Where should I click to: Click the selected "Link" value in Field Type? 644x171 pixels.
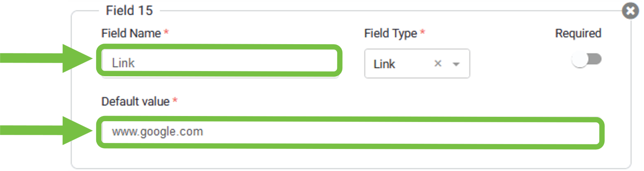(384, 64)
